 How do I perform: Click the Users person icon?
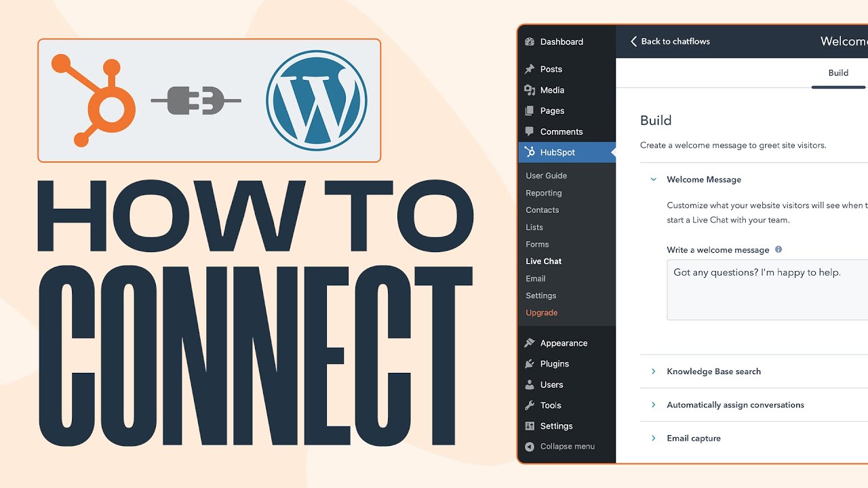point(530,384)
